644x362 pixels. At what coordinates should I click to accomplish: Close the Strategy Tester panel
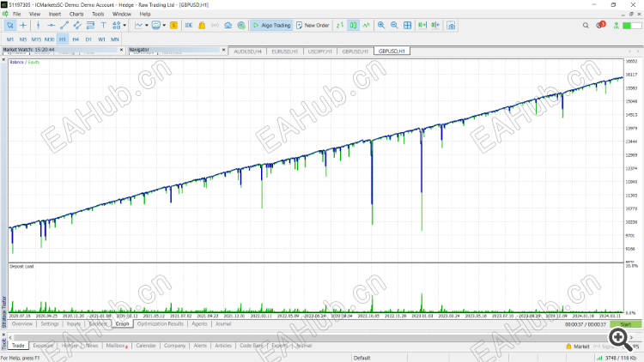(3, 60)
